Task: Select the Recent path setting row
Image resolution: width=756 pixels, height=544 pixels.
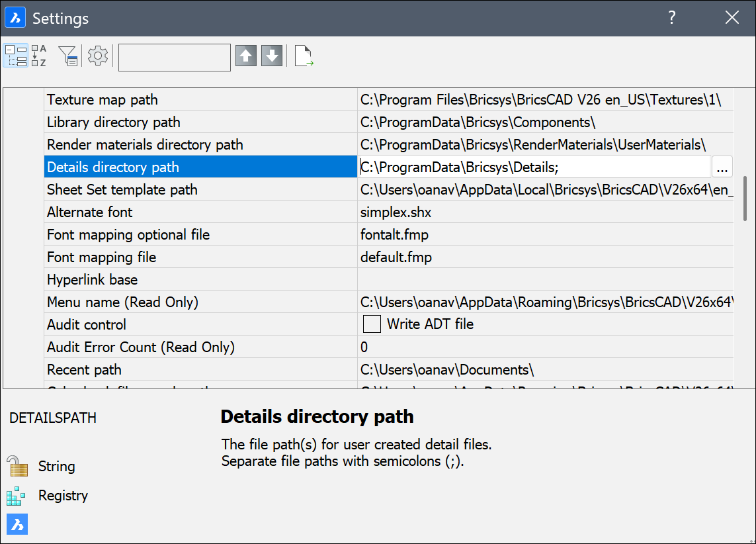Action: pos(200,370)
